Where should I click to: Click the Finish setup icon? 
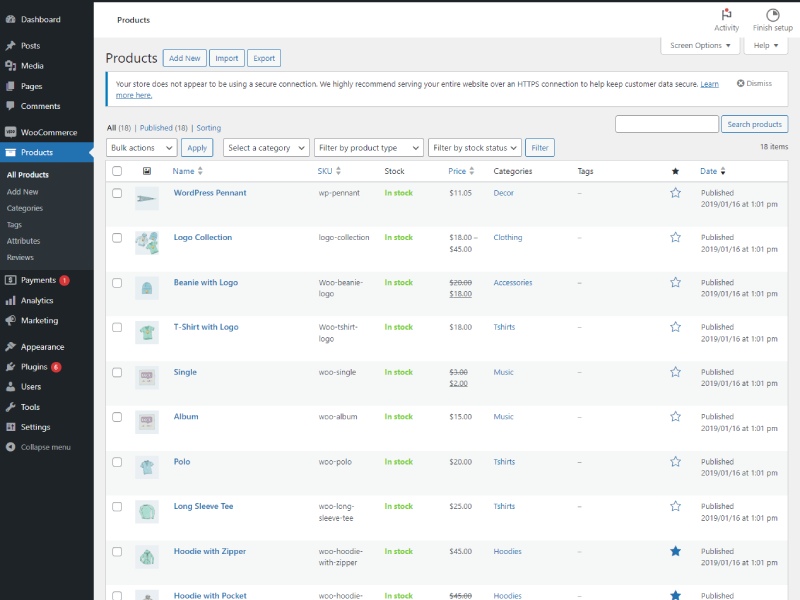click(772, 14)
